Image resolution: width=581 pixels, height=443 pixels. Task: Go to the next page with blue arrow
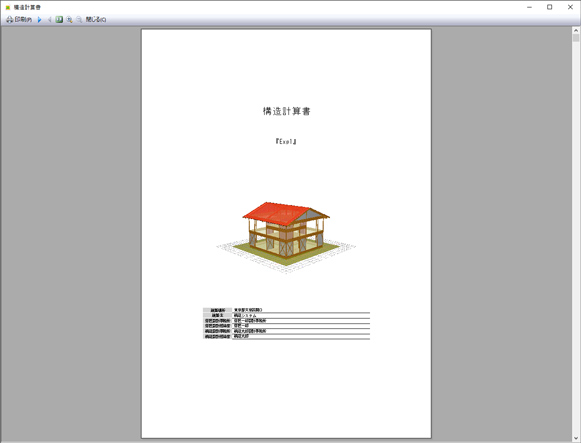(x=39, y=20)
